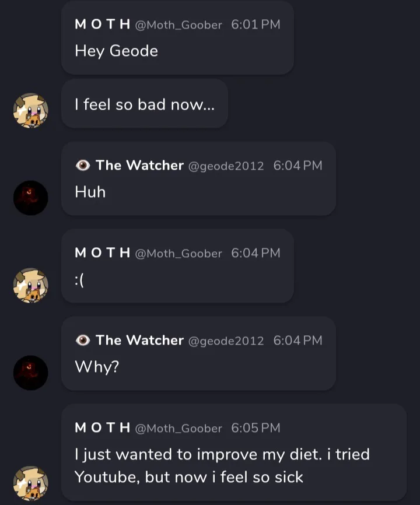The height and width of the screenshot is (505, 420).
Task: Click the MOTH username on the 6:05 PM message
Action: [102, 428]
